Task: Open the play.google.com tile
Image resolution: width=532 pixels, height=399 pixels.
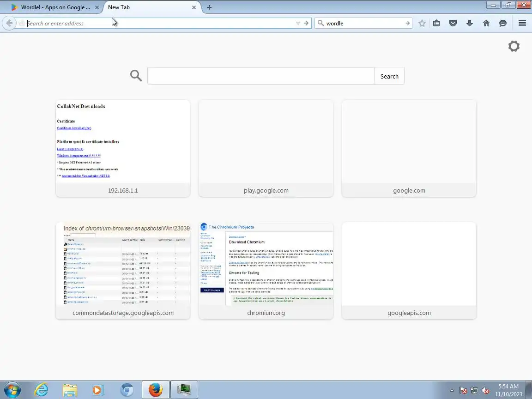Action: [x=266, y=148]
